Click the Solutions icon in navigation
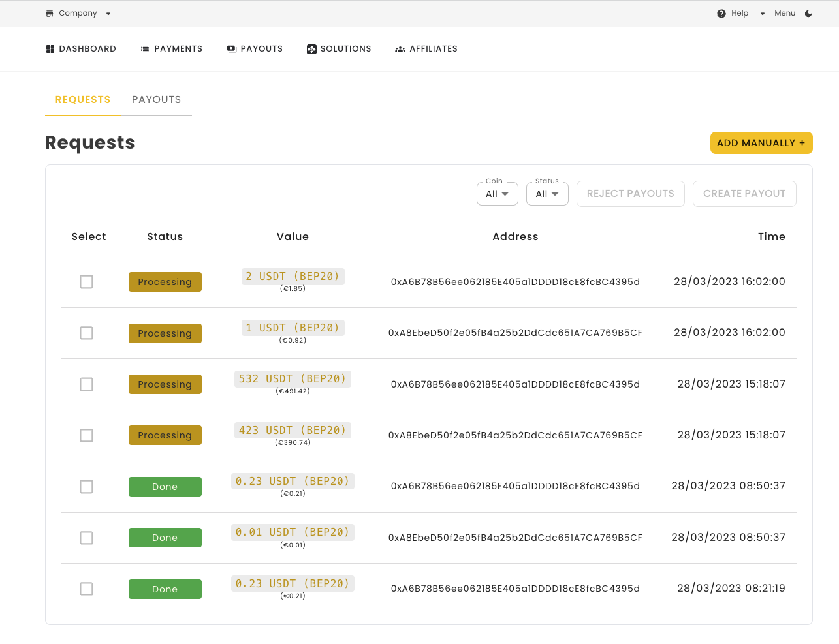The height and width of the screenshot is (644, 839). pos(311,49)
